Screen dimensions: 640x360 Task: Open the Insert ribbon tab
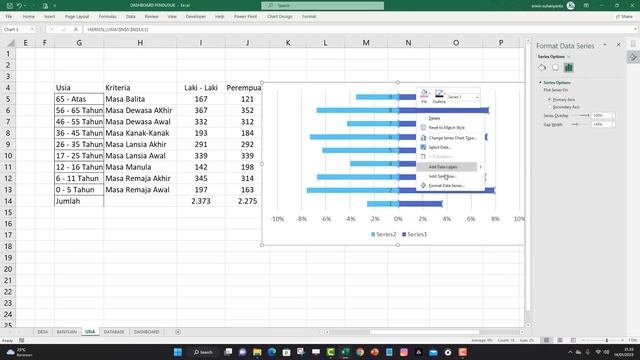(49, 17)
